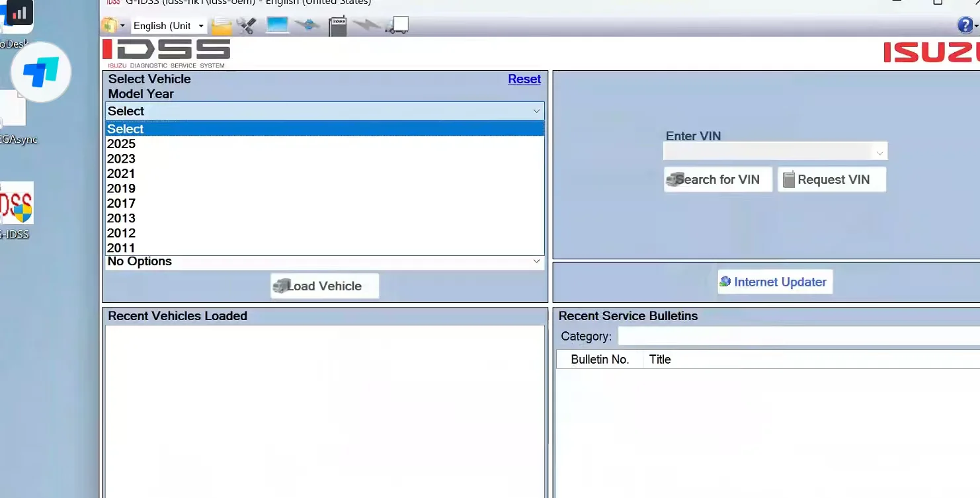980x498 pixels.
Task: Click the Category field in Recent Service Bulletins
Action: pos(799,336)
